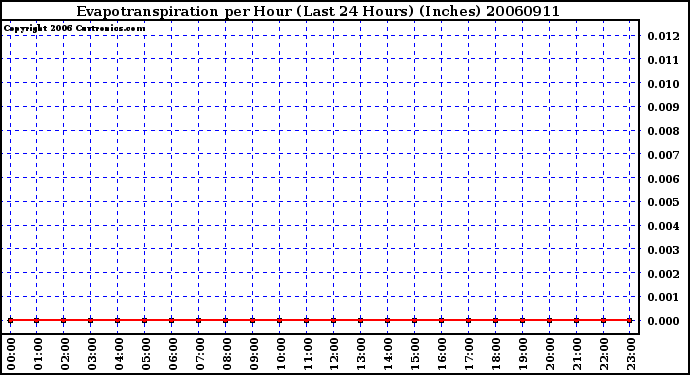
Task: Click the 12:00 x-axis label
Action: pos(334,354)
